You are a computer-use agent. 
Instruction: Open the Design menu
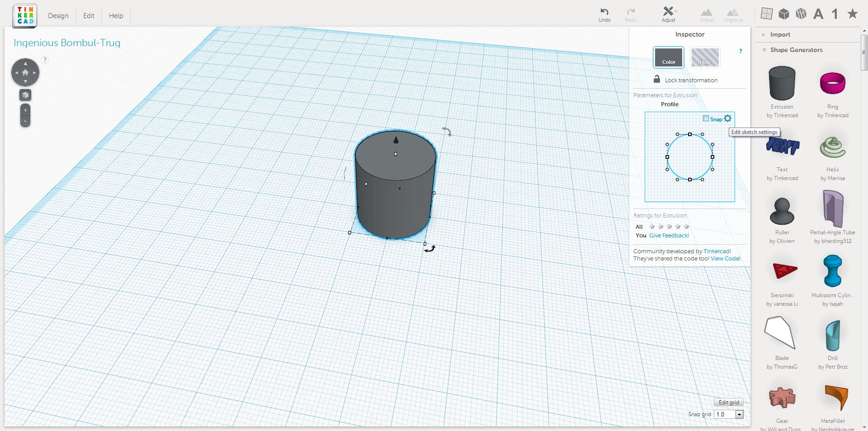(x=58, y=15)
